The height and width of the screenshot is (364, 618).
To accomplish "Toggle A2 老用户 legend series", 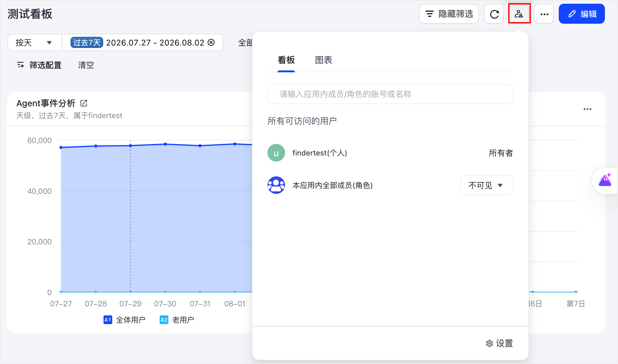I will point(177,320).
